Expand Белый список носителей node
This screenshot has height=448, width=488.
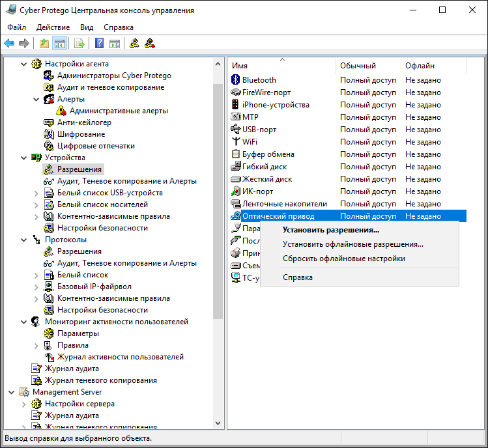click(x=36, y=205)
